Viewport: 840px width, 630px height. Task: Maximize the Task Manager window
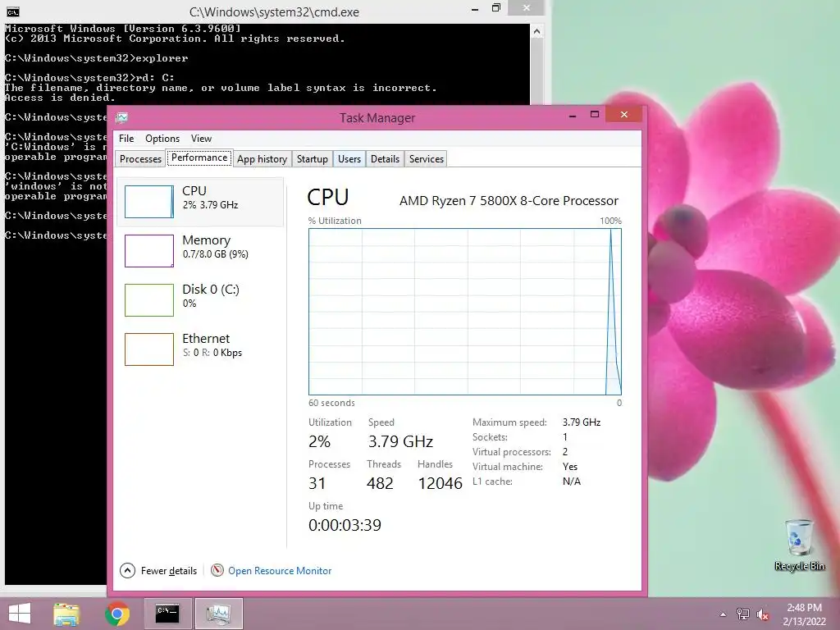pos(595,115)
